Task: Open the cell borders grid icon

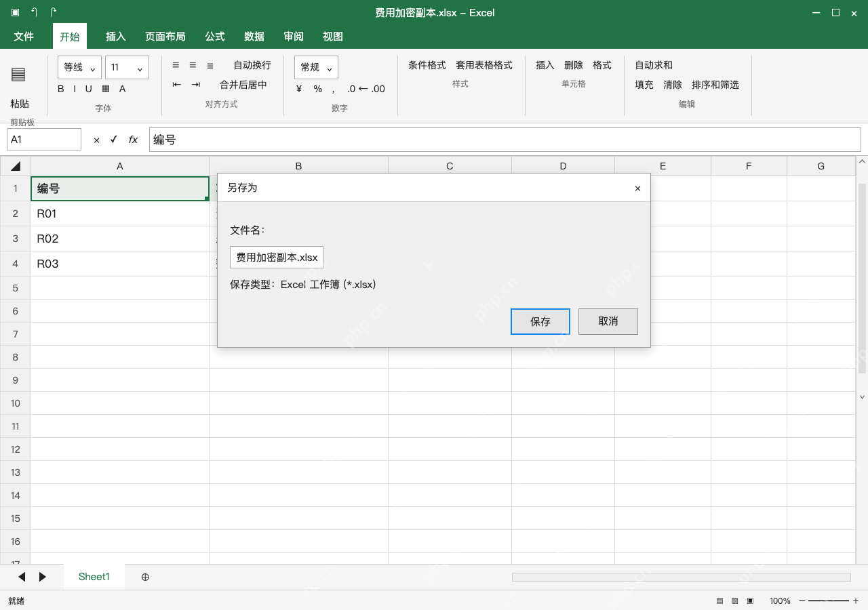Action: (106, 89)
